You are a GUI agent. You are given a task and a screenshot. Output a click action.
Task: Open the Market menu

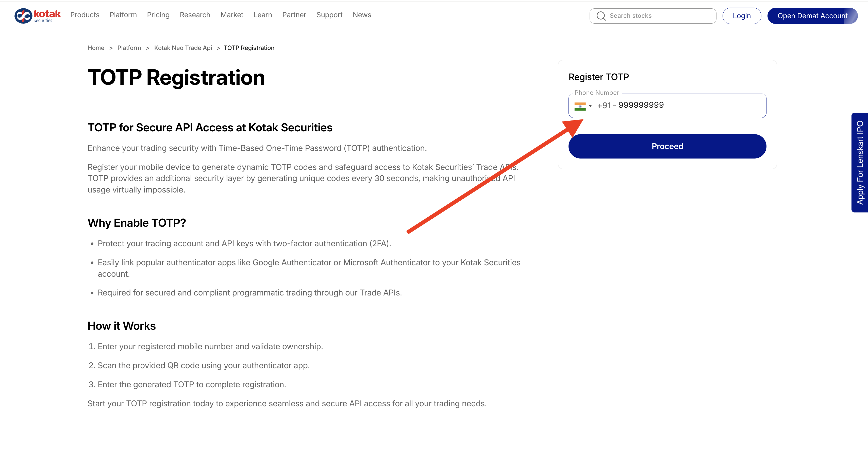[x=232, y=15]
